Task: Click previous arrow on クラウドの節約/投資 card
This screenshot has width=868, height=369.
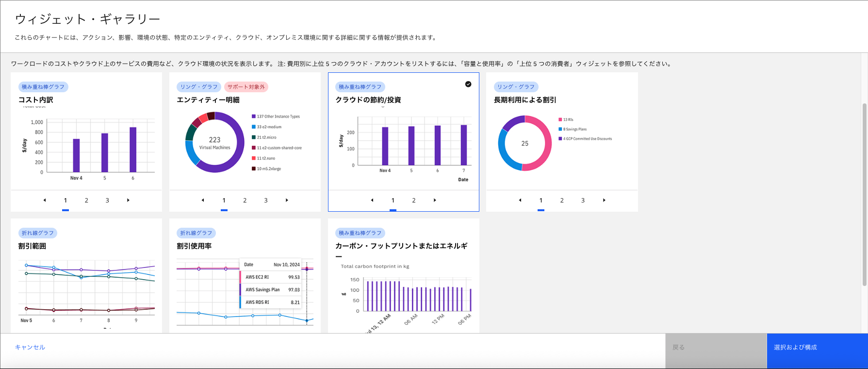Action: pyautogui.click(x=372, y=200)
